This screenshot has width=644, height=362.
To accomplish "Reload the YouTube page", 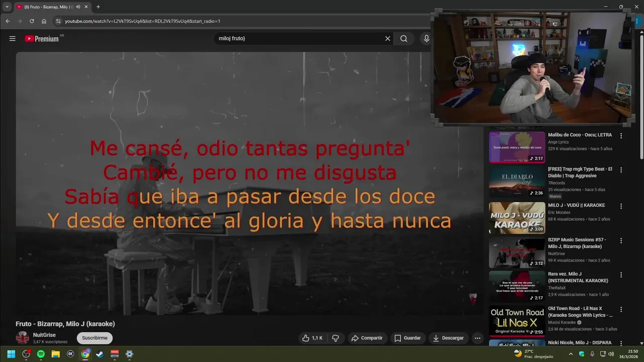I will pos(32,21).
